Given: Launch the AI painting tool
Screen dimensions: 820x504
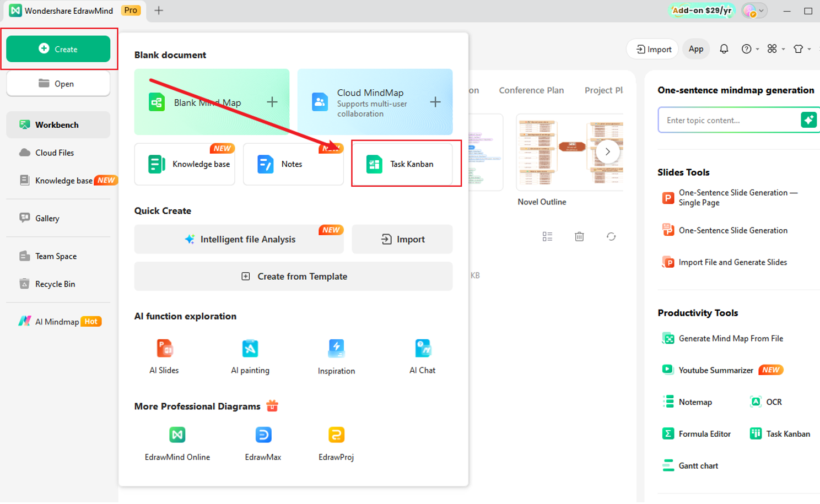Looking at the screenshot, I should [250, 349].
